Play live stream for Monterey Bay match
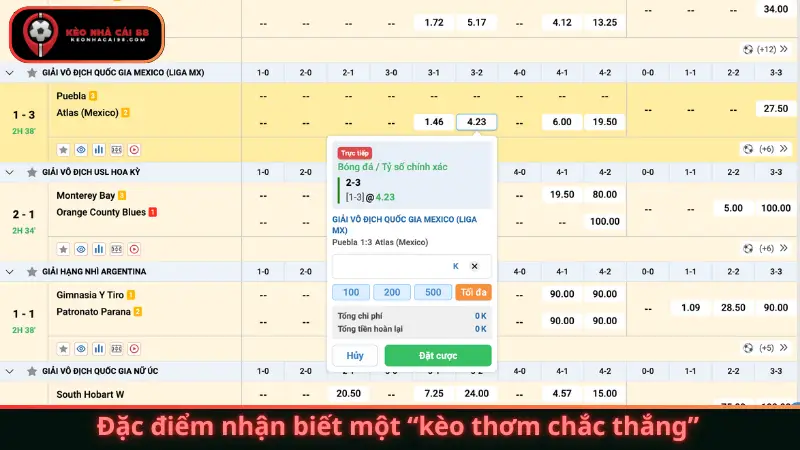 pyautogui.click(x=134, y=249)
